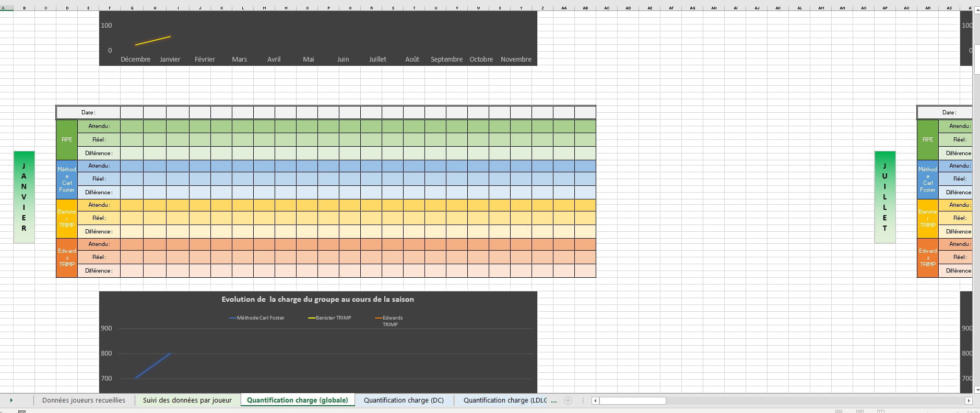Click the Novembre axis label
Viewport: 980px width, 413px height.
(x=516, y=60)
